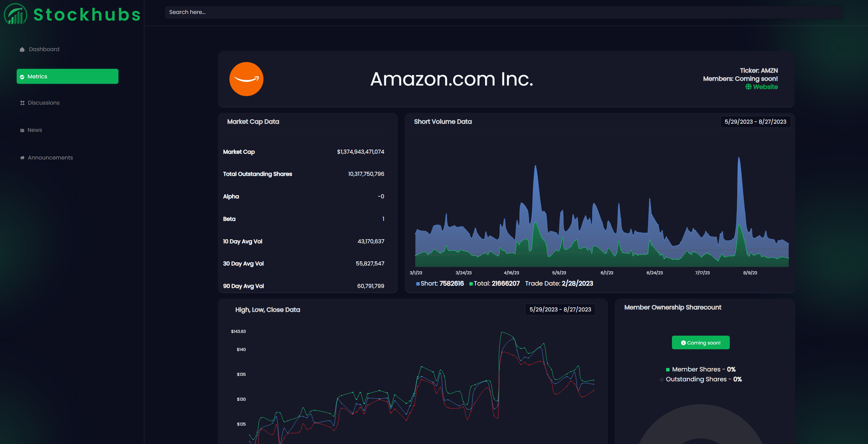
Task: Click the Market Cap Data heading
Action: [253, 122]
